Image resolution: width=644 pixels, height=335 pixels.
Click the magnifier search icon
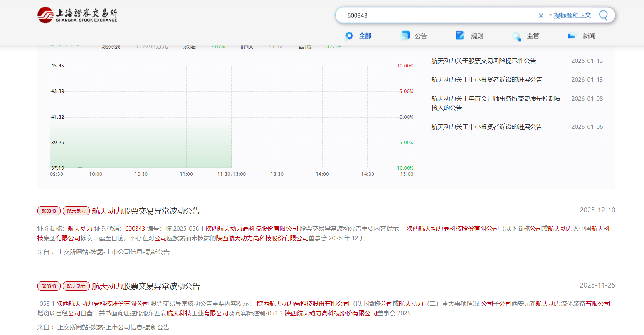pyautogui.click(x=604, y=15)
